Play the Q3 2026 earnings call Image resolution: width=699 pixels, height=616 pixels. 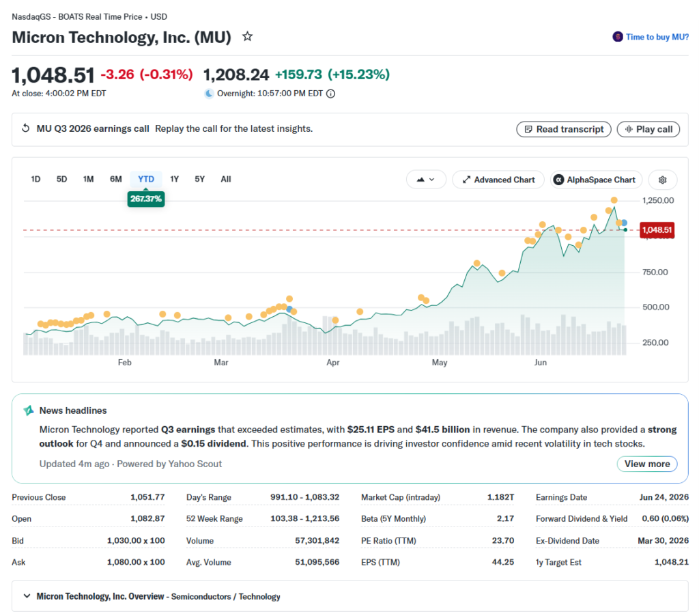tap(648, 129)
